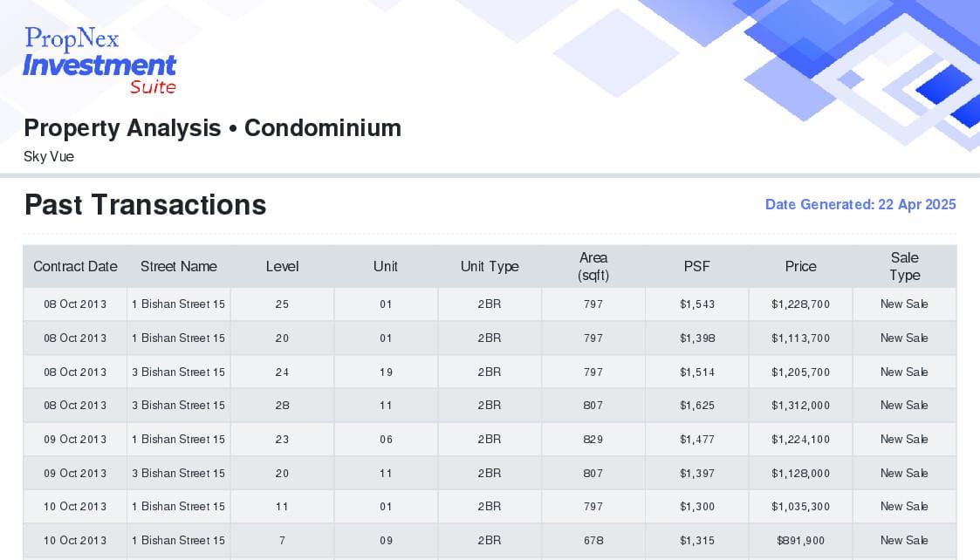Click the Sale Type column header
The width and height of the screenshot is (980, 560).
click(904, 266)
